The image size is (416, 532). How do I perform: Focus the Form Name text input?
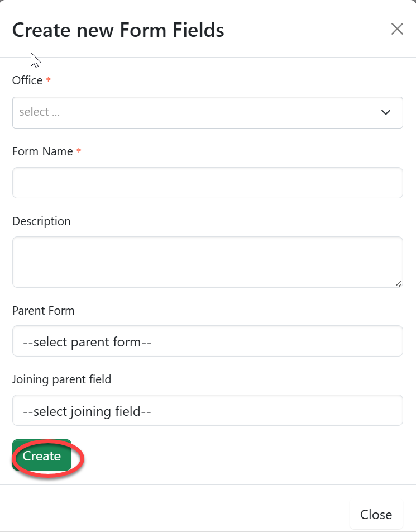[x=207, y=183]
